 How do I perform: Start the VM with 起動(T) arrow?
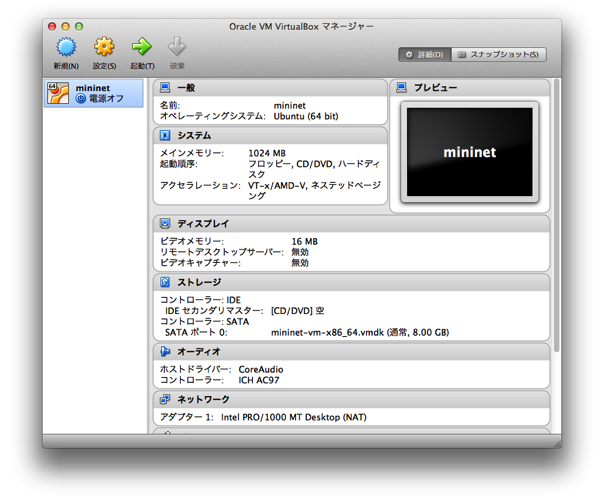pos(141,47)
